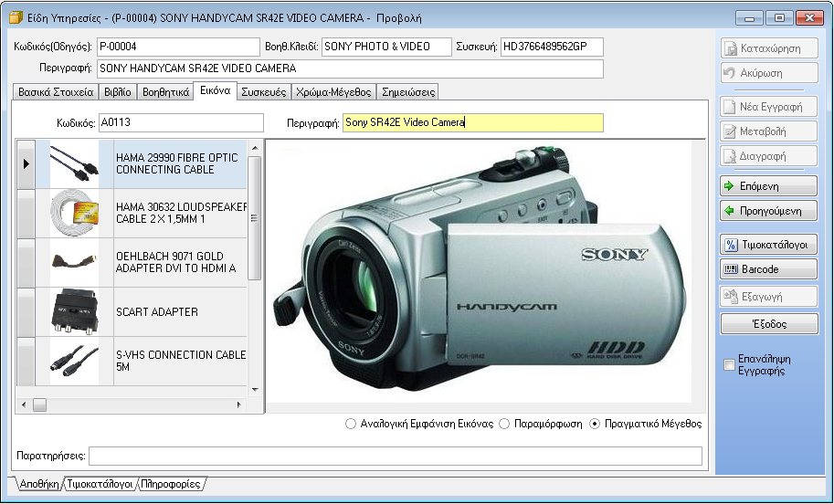The image size is (834, 504).
Task: Click the SCART adapter thumbnail
Action: point(75,312)
